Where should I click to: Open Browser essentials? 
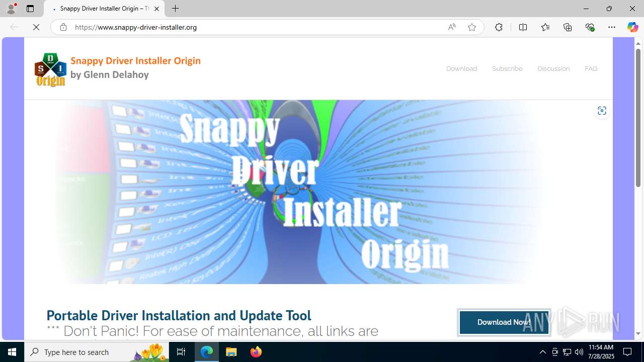(x=590, y=27)
